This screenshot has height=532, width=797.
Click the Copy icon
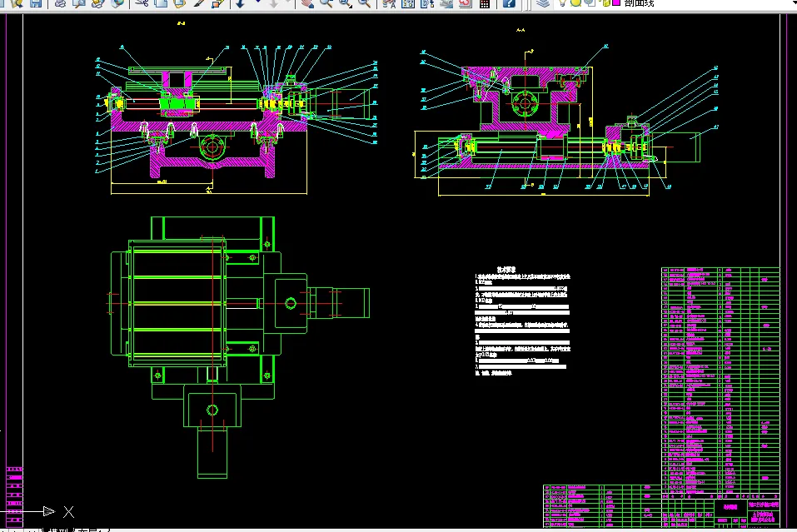coord(161,3)
